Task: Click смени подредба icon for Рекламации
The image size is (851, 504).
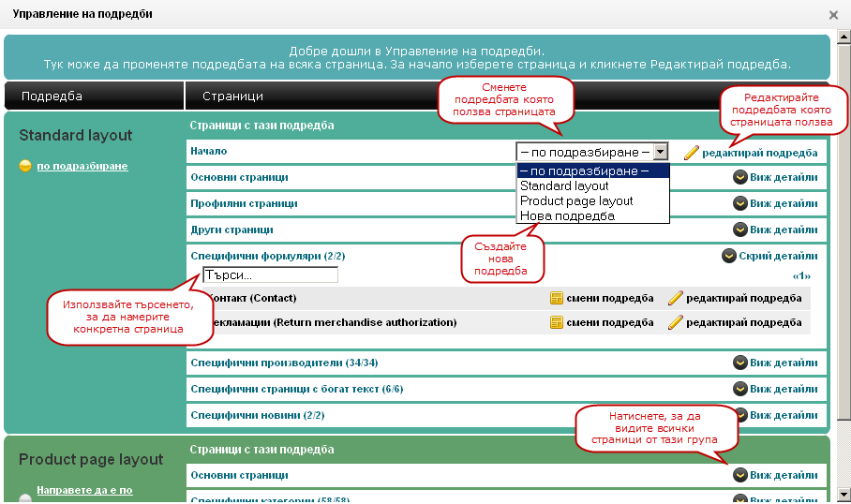Action: (557, 322)
